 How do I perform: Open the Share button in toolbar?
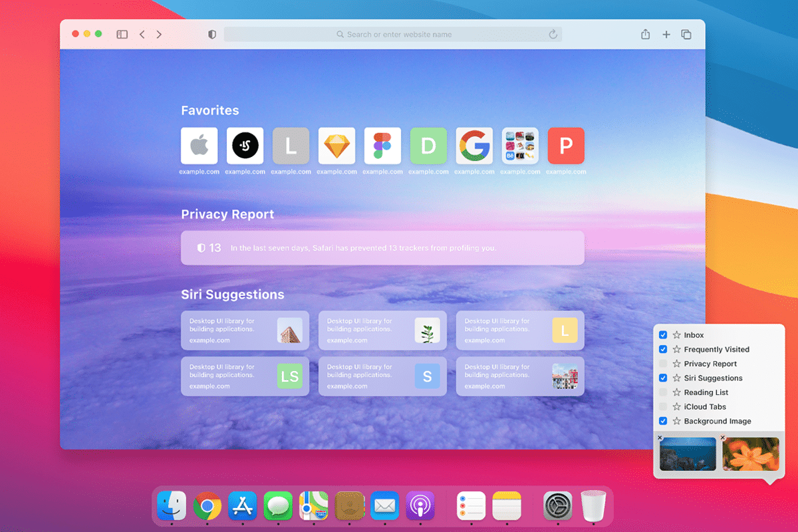pos(645,35)
